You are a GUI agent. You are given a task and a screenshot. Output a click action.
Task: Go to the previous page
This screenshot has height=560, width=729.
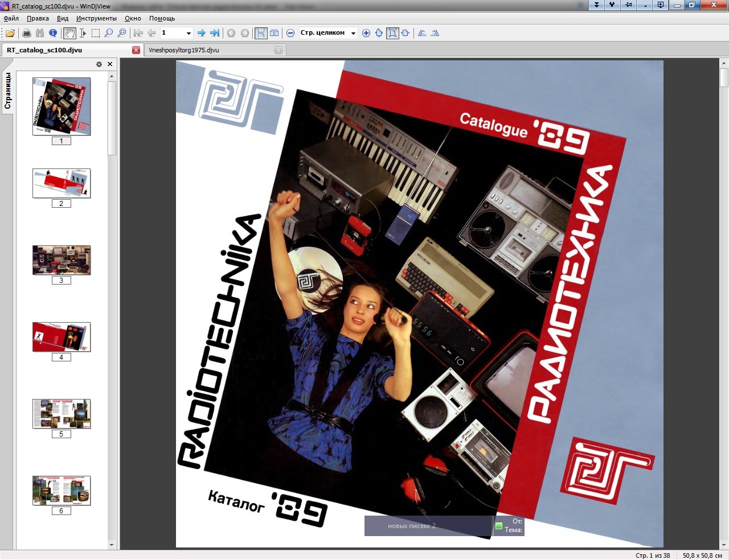click(x=151, y=33)
